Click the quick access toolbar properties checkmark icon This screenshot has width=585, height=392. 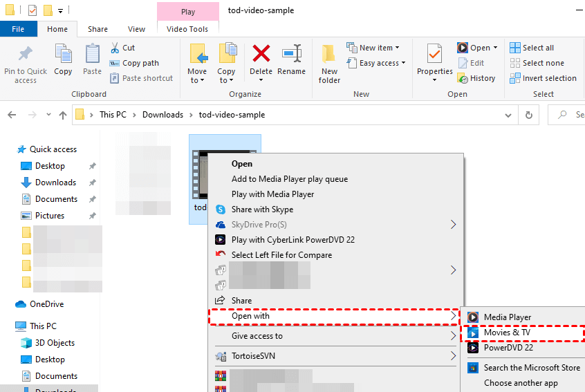[x=32, y=10]
